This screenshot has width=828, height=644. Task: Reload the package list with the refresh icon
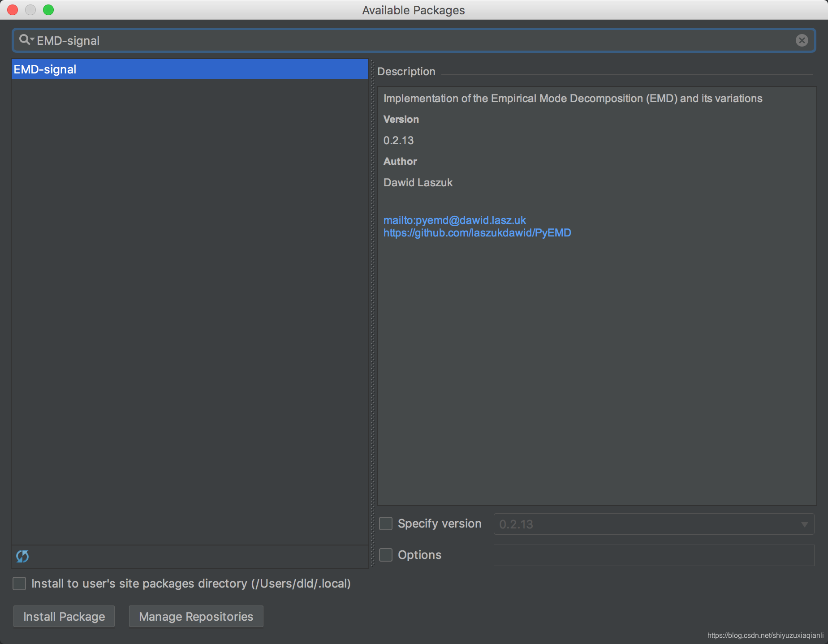point(22,556)
